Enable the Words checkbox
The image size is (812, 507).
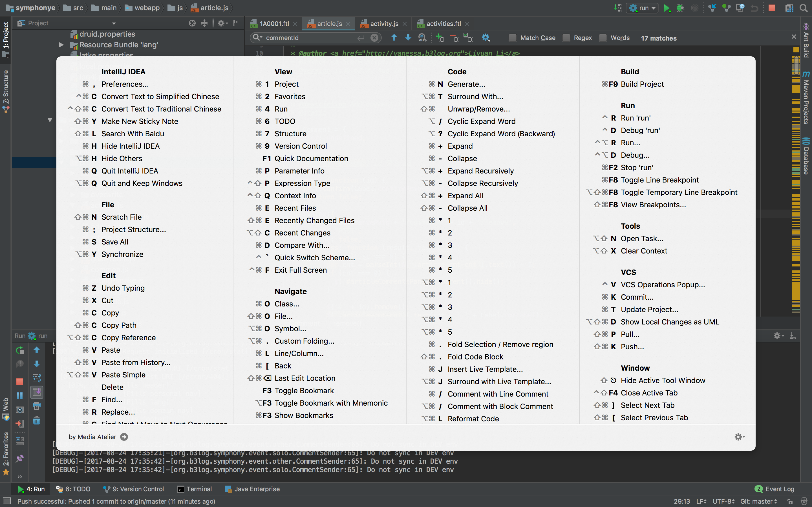point(603,38)
